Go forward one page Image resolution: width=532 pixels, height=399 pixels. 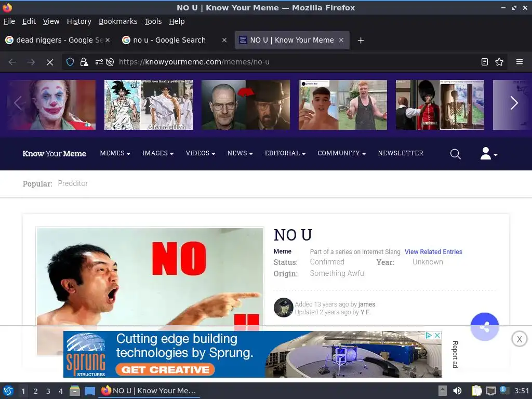click(x=31, y=62)
